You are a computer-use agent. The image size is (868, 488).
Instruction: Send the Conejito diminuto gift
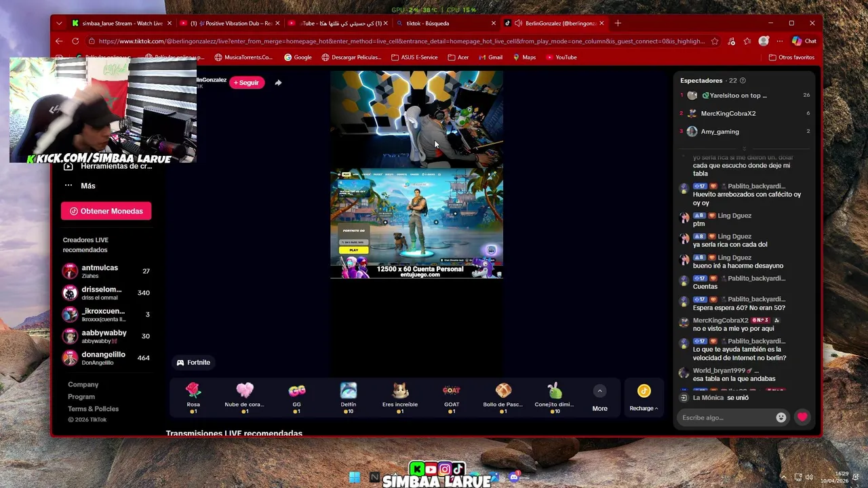coord(555,398)
